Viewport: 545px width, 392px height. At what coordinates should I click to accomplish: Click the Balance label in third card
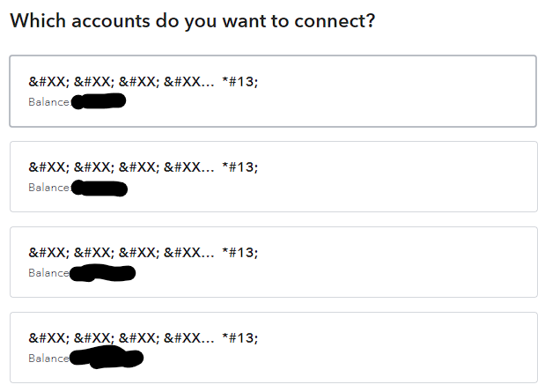click(48, 273)
